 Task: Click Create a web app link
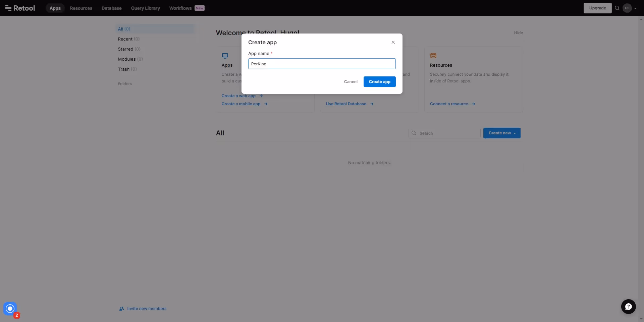click(238, 96)
